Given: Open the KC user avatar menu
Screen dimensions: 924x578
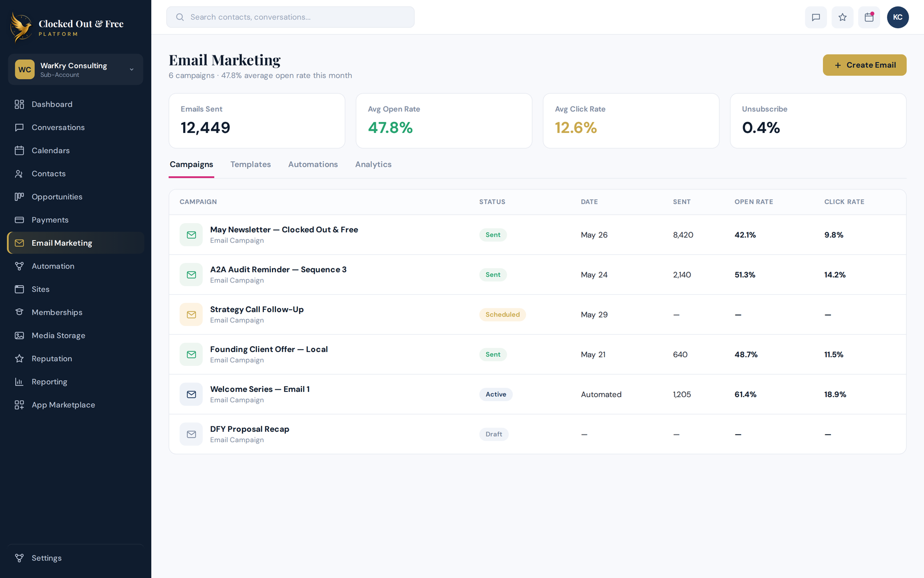Looking at the screenshot, I should 898,17.
